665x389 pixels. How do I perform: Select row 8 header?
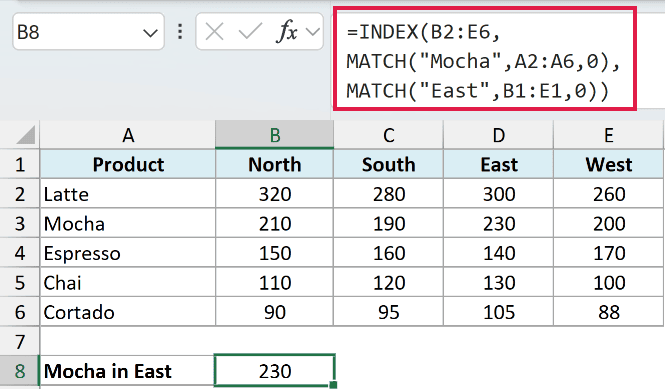point(20,371)
